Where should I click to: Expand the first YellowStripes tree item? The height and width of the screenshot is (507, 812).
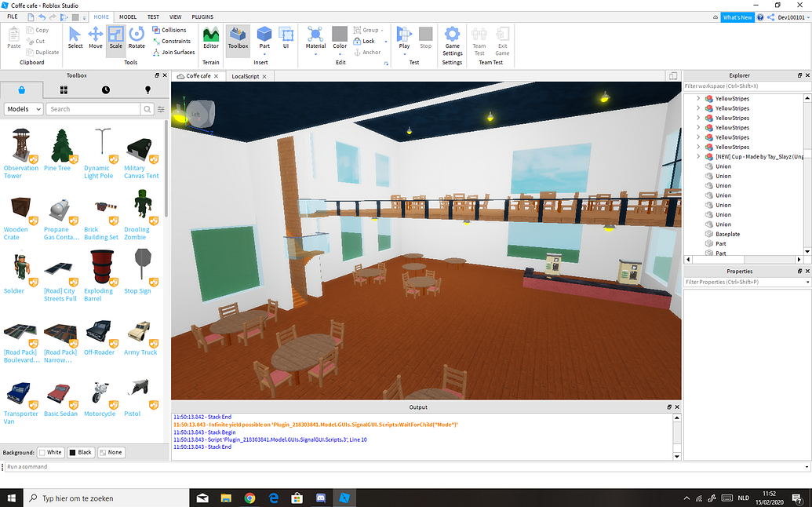click(698, 98)
